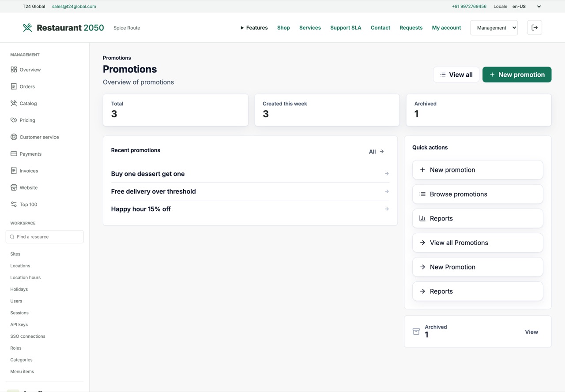Click the Pricing tag icon
The image size is (565, 392).
pyautogui.click(x=14, y=120)
